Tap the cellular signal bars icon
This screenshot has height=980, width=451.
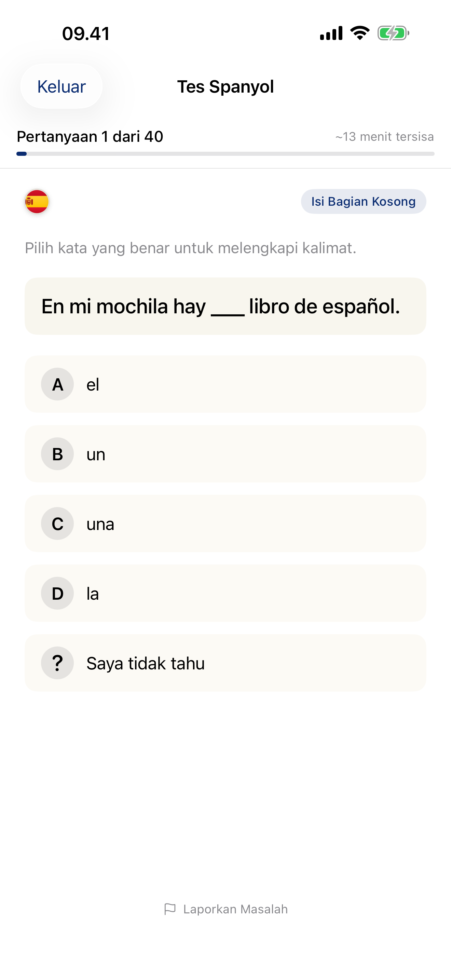click(331, 33)
